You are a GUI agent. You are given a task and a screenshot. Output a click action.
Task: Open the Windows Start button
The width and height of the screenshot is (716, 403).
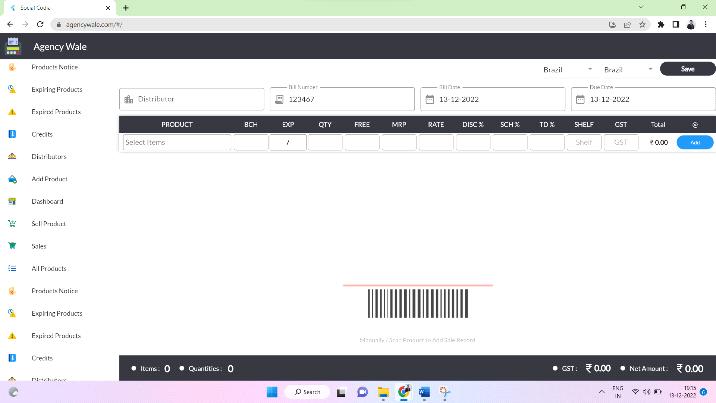[x=272, y=392]
